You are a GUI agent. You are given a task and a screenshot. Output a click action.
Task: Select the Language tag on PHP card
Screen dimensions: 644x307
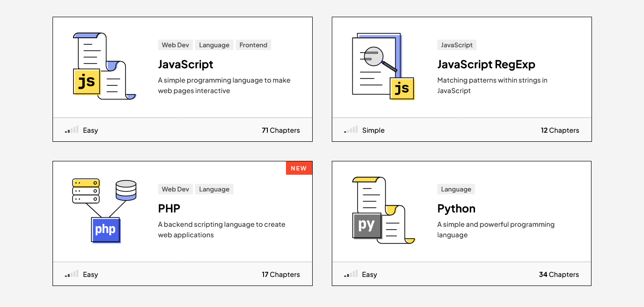click(x=214, y=189)
